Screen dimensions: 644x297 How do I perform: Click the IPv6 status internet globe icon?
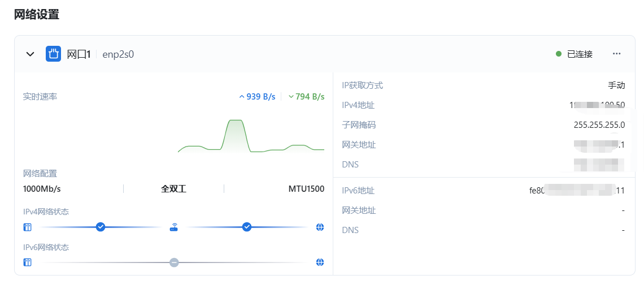coord(320,262)
